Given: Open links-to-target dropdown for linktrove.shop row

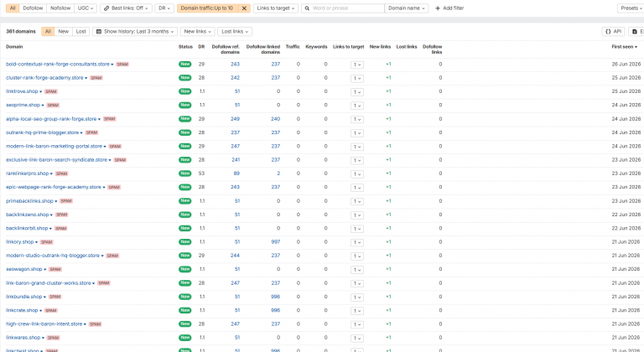Looking at the screenshot, I should click(357, 92).
